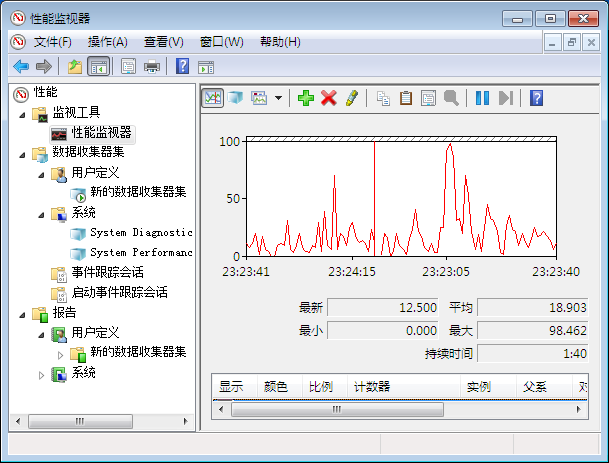Click the blue Back arrow in the toolbar
The width and height of the screenshot is (609, 463).
pos(21,66)
